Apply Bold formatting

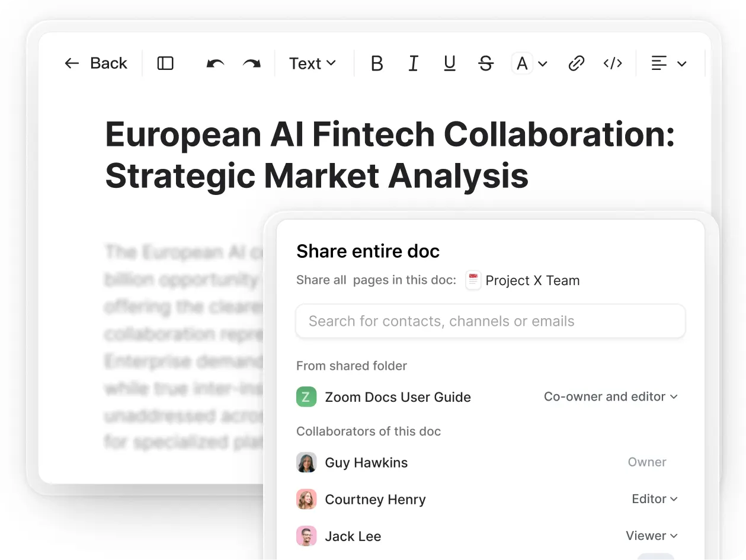tap(377, 63)
